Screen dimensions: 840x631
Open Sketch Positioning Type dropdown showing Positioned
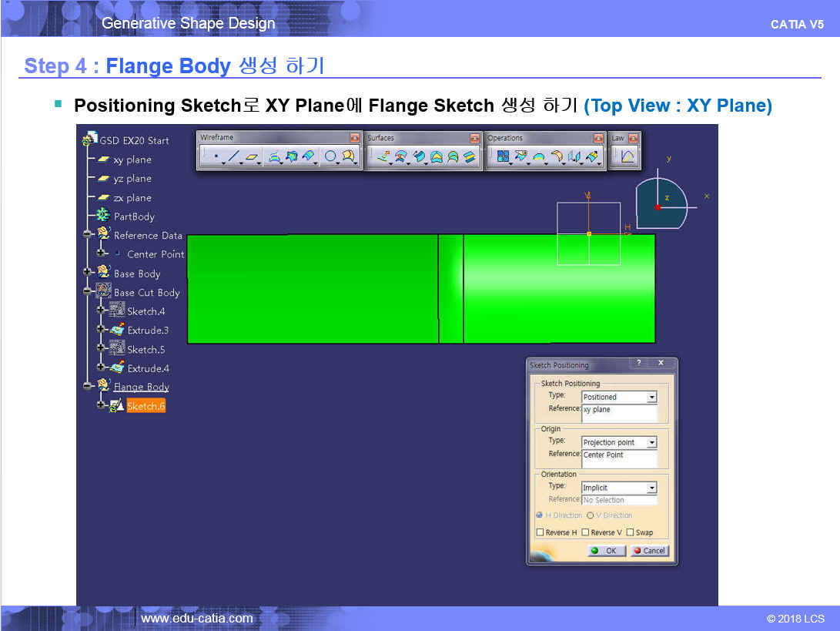(651, 398)
